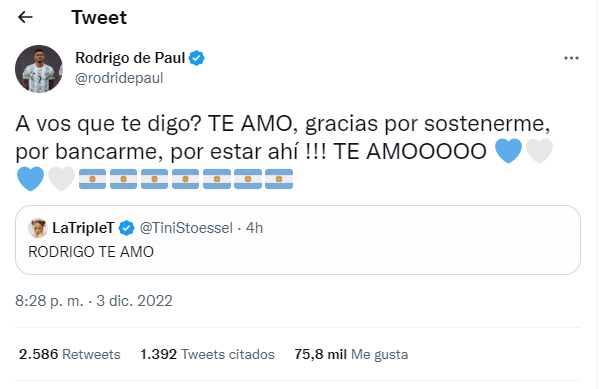
Task: Click the Tweet page heading
Action: 99,17
